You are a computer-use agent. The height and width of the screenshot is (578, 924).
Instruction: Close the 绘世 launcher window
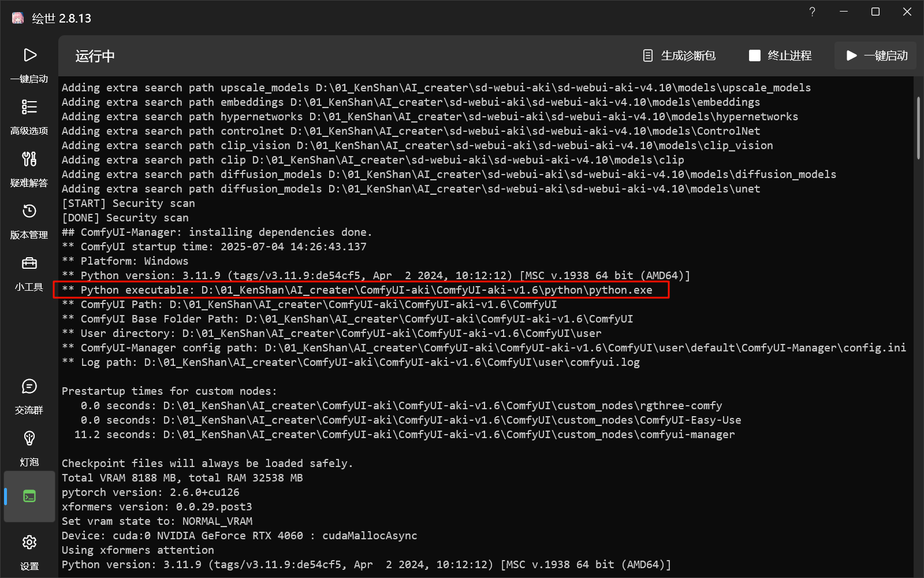(907, 12)
